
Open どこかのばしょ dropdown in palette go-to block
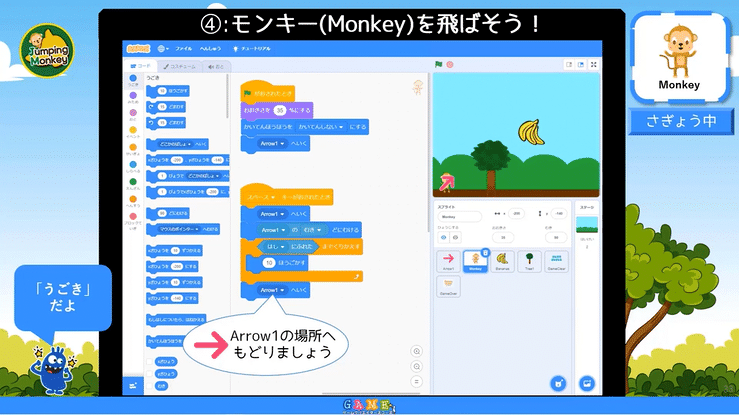174,144
